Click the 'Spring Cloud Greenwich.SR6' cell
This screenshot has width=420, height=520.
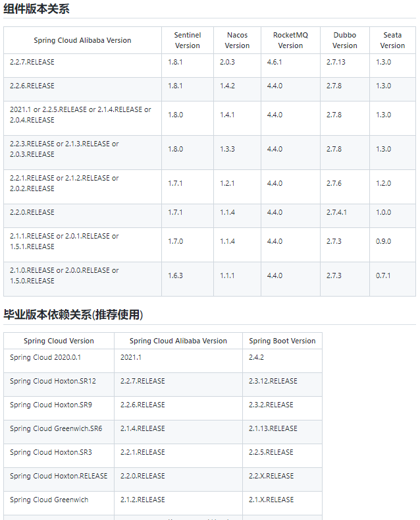(x=59, y=432)
